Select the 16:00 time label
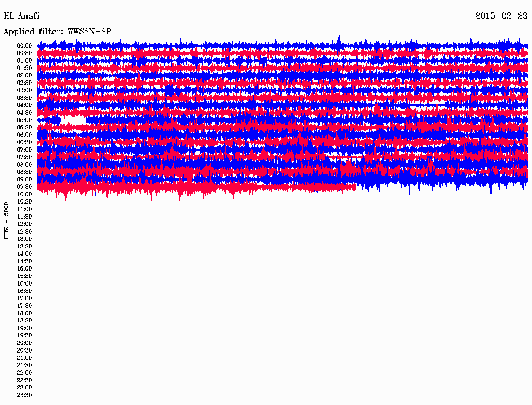The height and width of the screenshot is (405, 532). tap(24, 283)
